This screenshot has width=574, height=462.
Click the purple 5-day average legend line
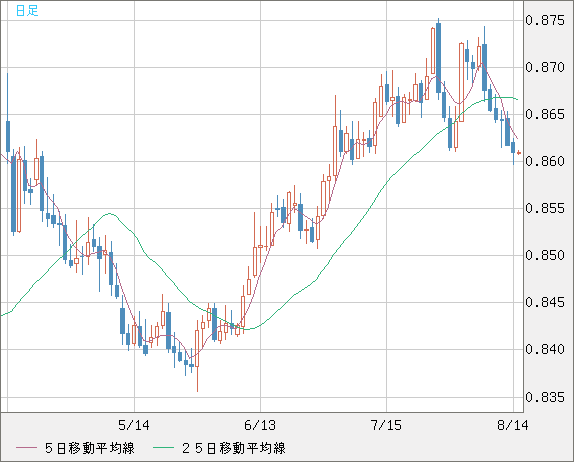(26, 448)
